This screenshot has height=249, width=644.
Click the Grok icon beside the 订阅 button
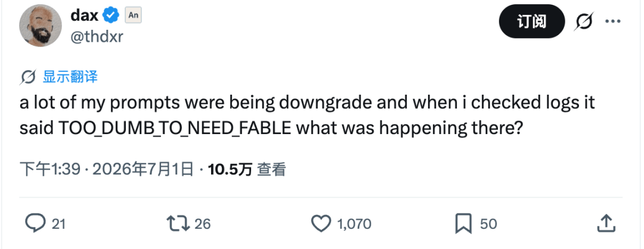click(584, 21)
